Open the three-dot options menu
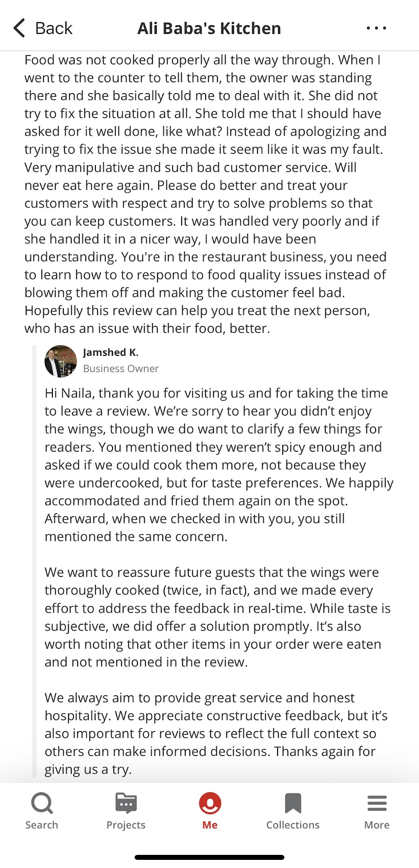Screen dimensions: 419x868 [376, 28]
